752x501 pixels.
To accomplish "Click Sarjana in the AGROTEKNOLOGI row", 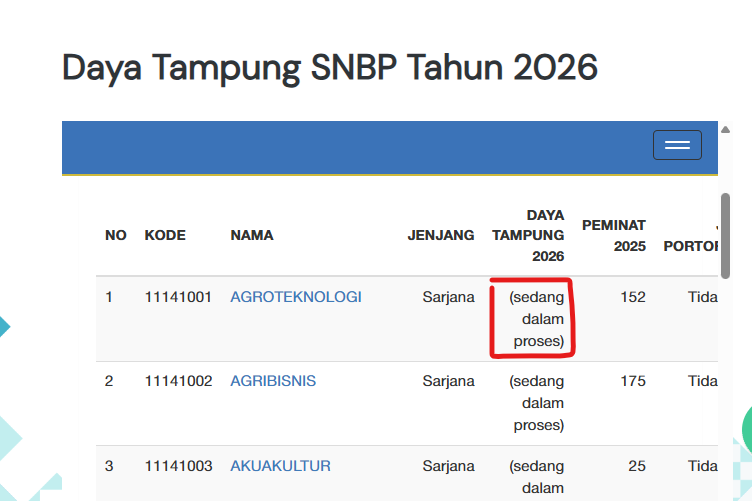I will point(448,297).
